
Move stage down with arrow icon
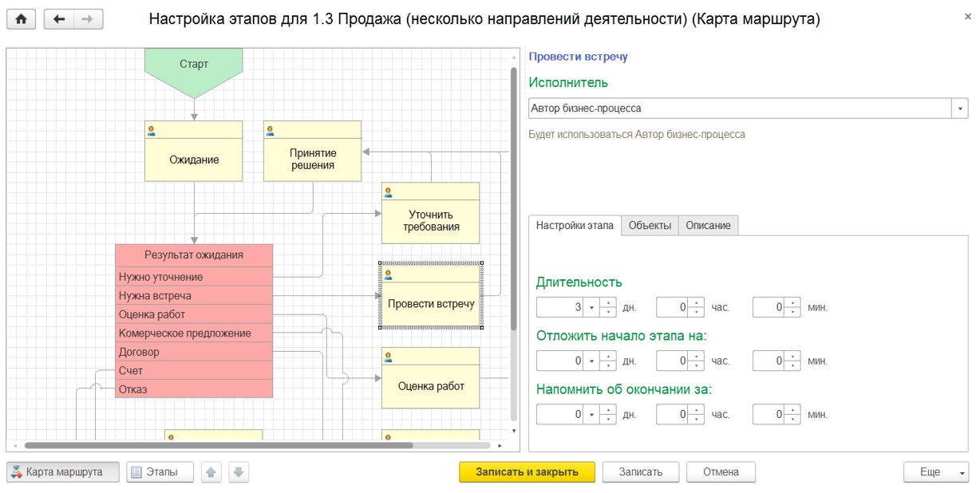click(239, 472)
